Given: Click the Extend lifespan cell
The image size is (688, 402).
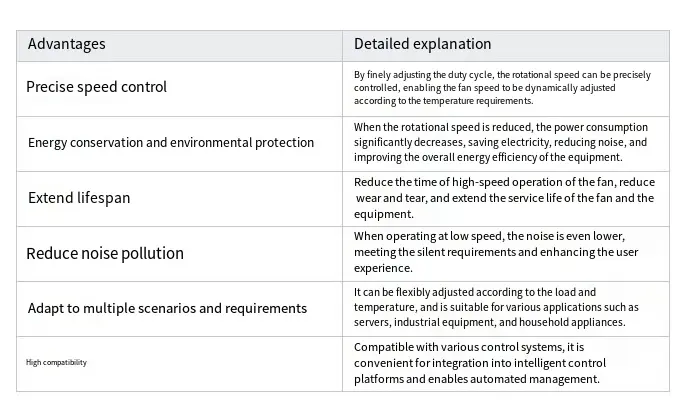Looking at the screenshot, I should coord(79,197).
